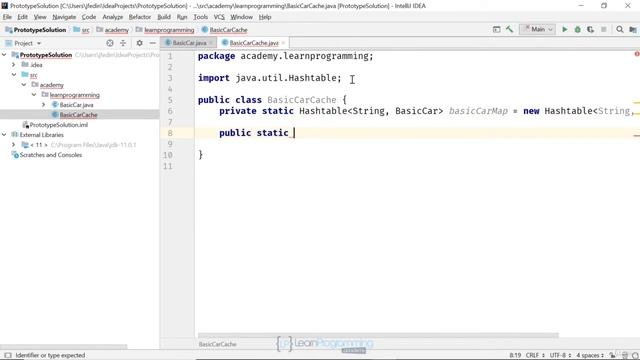
Task: Expand the .idea folder
Action: tap(13, 64)
